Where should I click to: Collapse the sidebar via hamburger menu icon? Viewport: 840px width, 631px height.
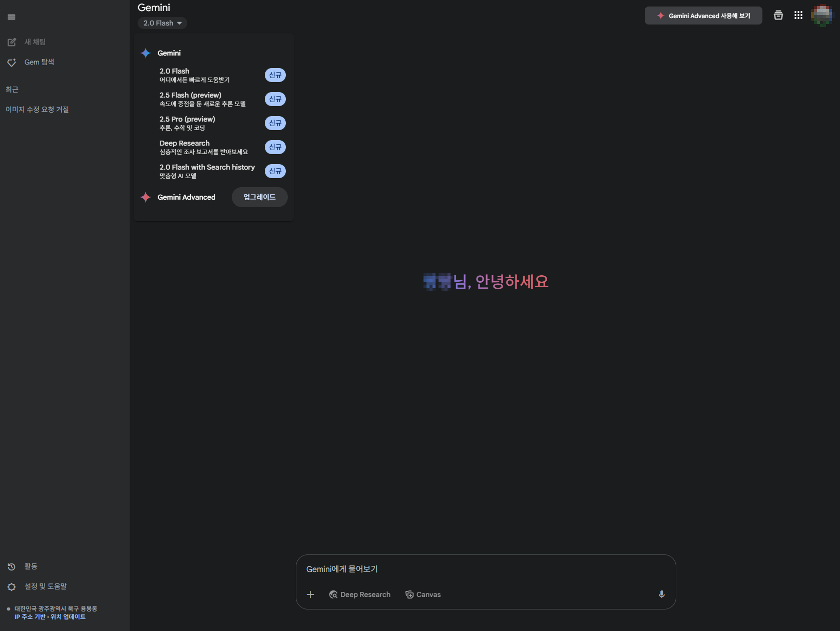(x=12, y=17)
